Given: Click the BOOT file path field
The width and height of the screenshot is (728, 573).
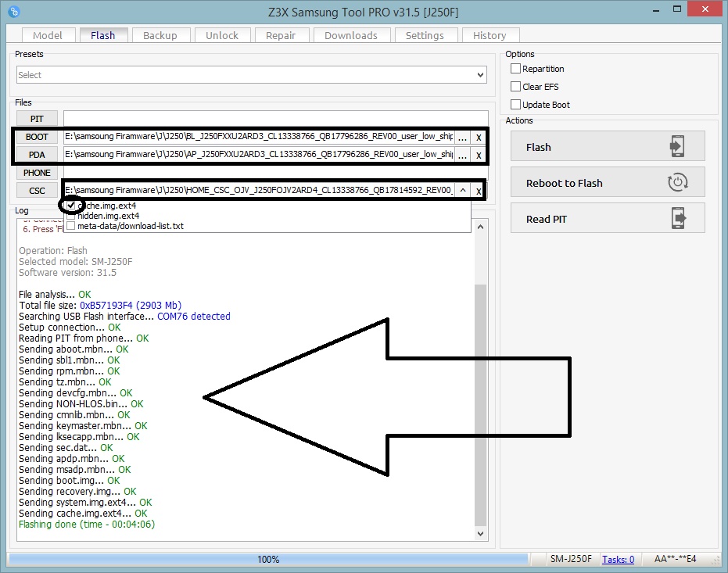Looking at the screenshot, I should click(x=259, y=136).
